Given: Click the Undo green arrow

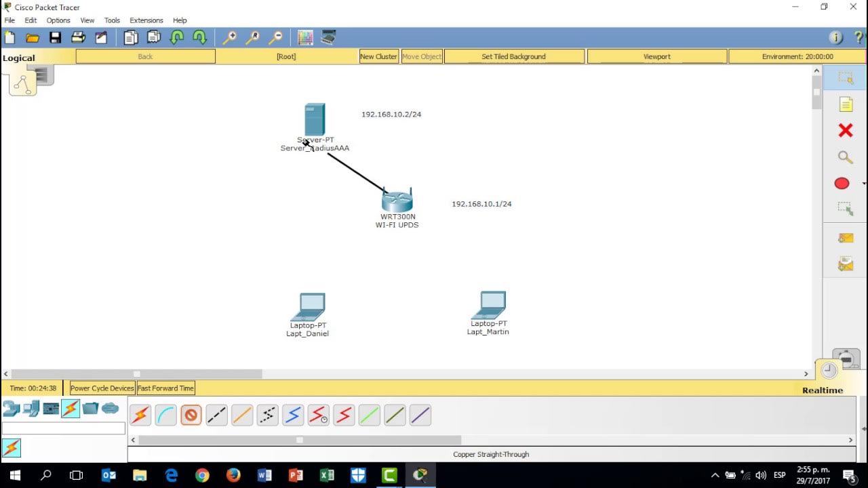Looking at the screenshot, I should click(177, 38).
